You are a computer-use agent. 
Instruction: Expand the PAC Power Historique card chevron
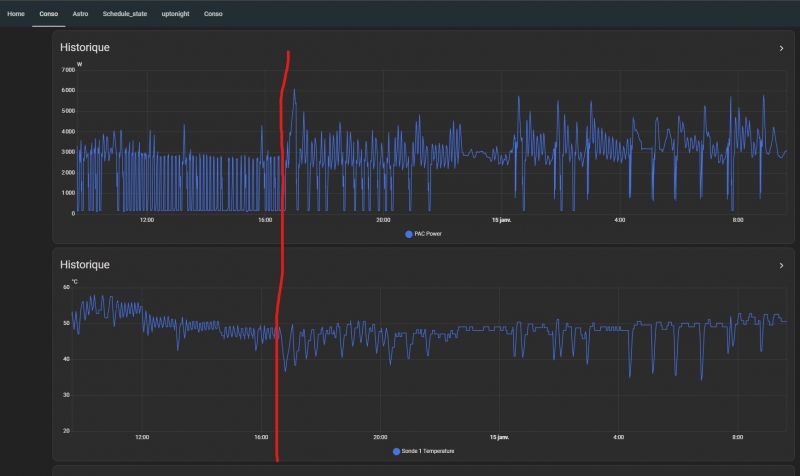coord(781,48)
